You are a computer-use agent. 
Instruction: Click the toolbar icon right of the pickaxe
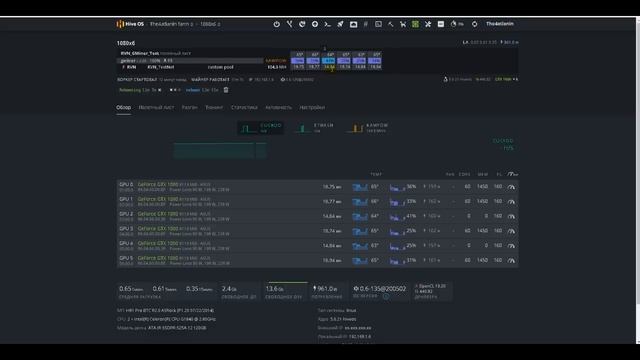point(403,24)
